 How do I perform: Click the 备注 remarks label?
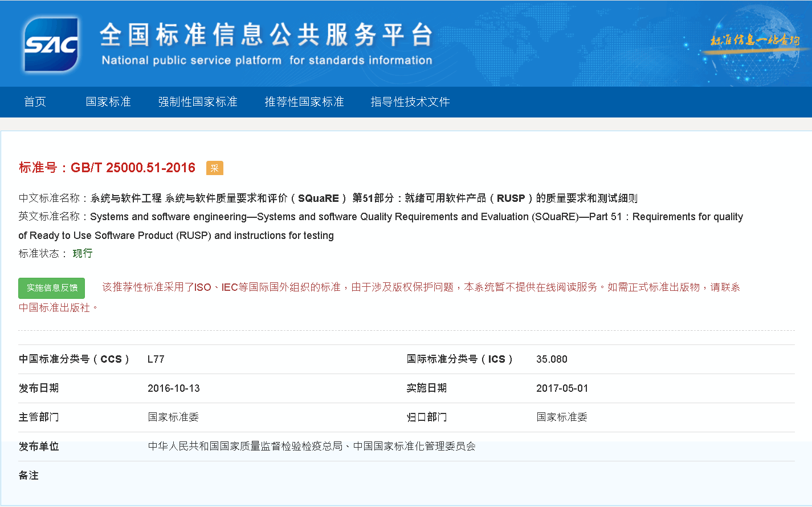(28, 476)
